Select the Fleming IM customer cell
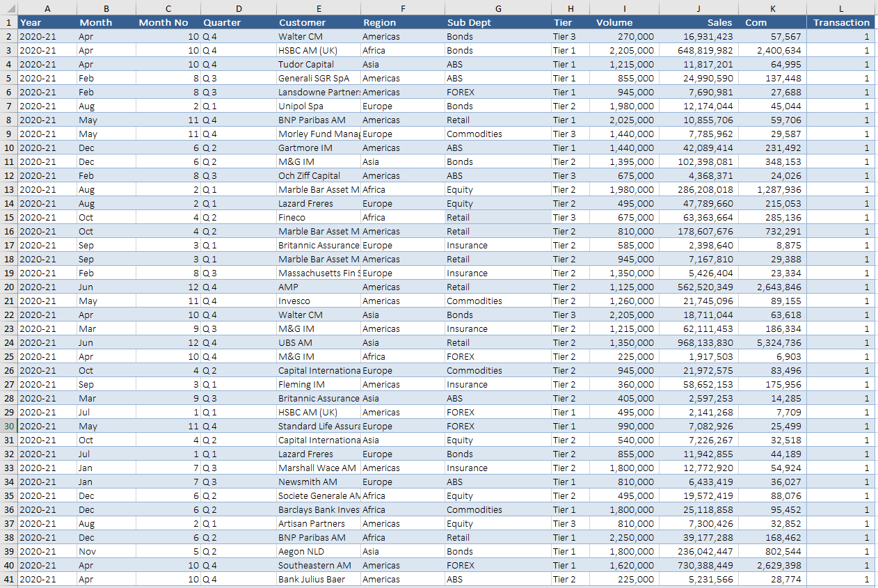Viewport: 878px width, 588px height. tap(318, 384)
